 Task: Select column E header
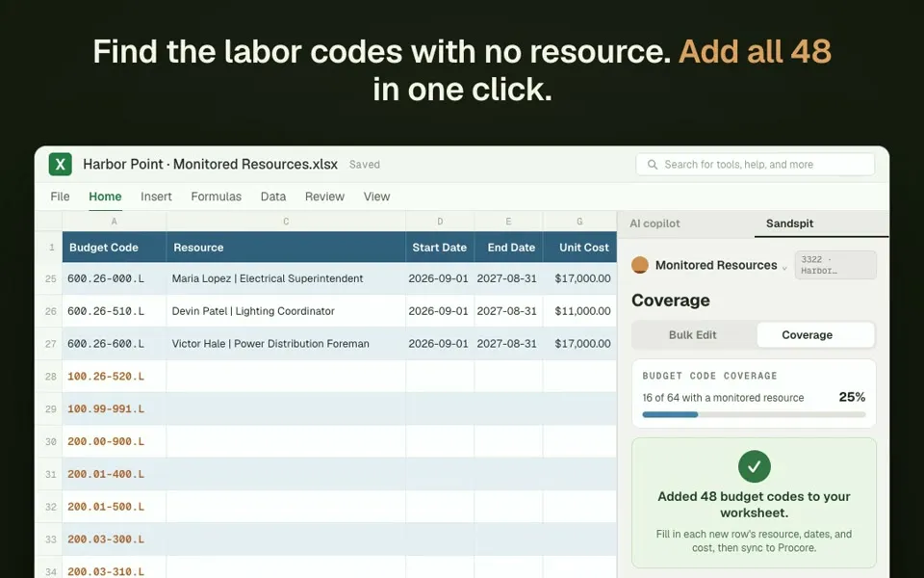508,222
